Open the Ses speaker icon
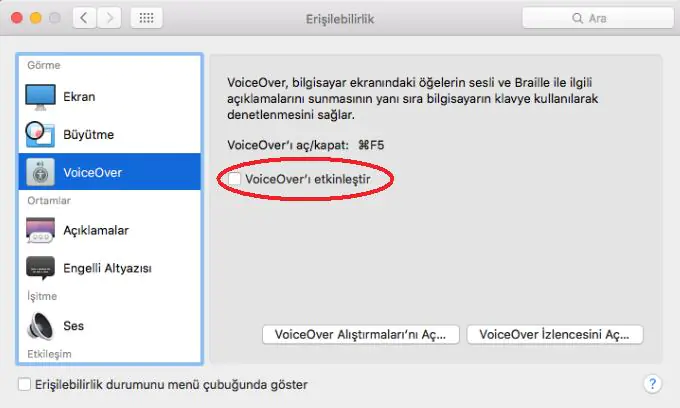This screenshot has width=680, height=408. (x=40, y=326)
